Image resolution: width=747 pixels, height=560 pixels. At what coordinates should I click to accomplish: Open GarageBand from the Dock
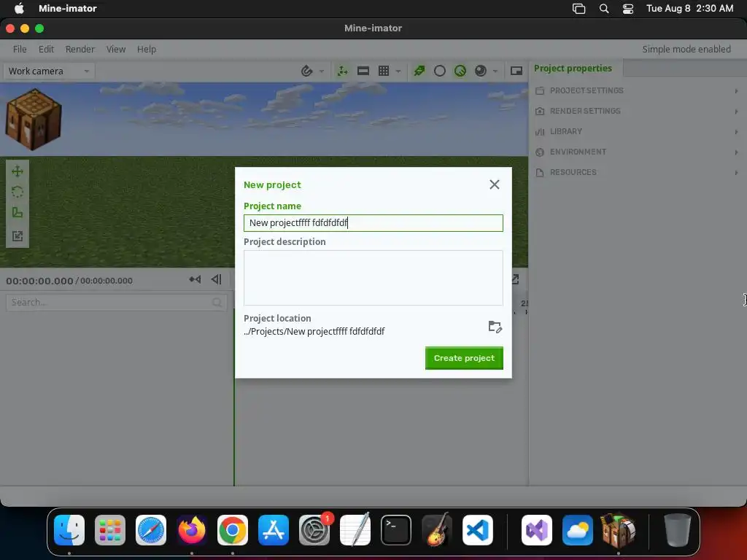pyautogui.click(x=437, y=530)
